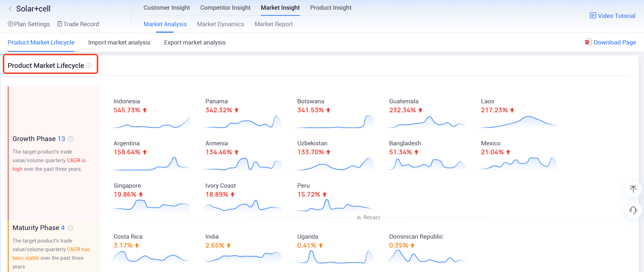Click Bangladesh trend sparkline chart
Image resolution: width=644 pixels, height=272 pixels.
426,164
